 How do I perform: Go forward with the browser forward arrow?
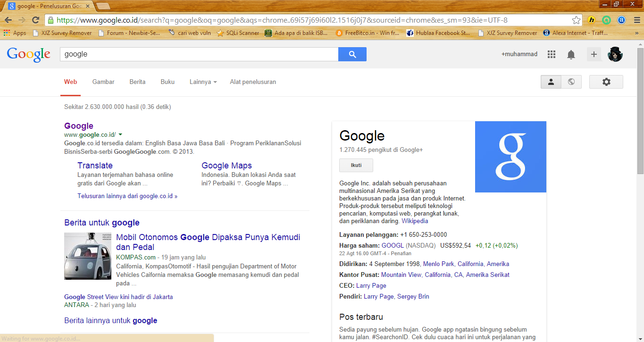pyautogui.click(x=22, y=20)
